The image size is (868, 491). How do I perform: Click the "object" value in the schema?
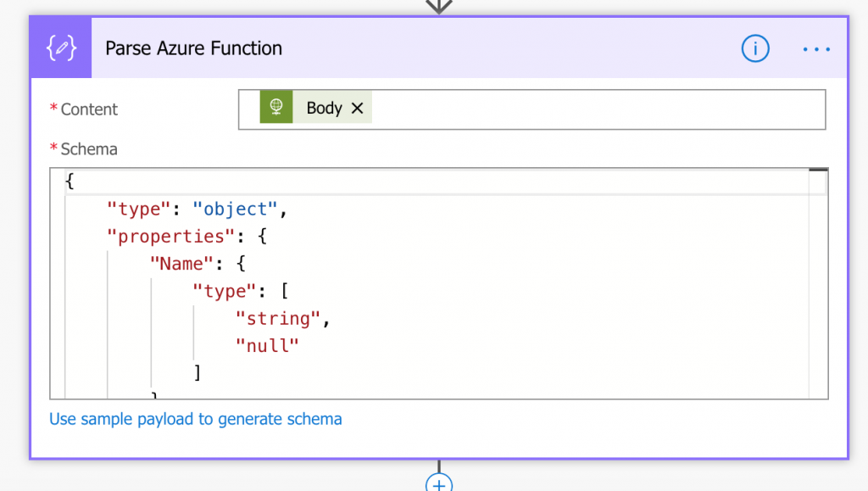click(236, 209)
